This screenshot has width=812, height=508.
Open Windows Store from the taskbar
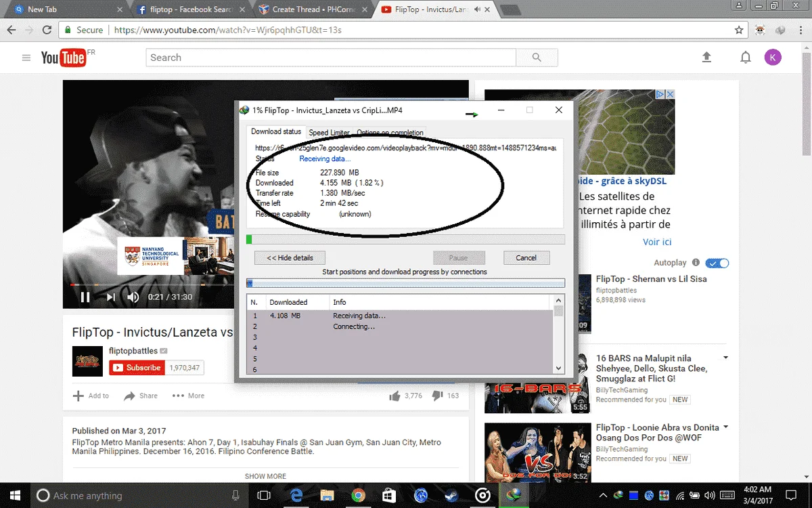pyautogui.click(x=389, y=495)
